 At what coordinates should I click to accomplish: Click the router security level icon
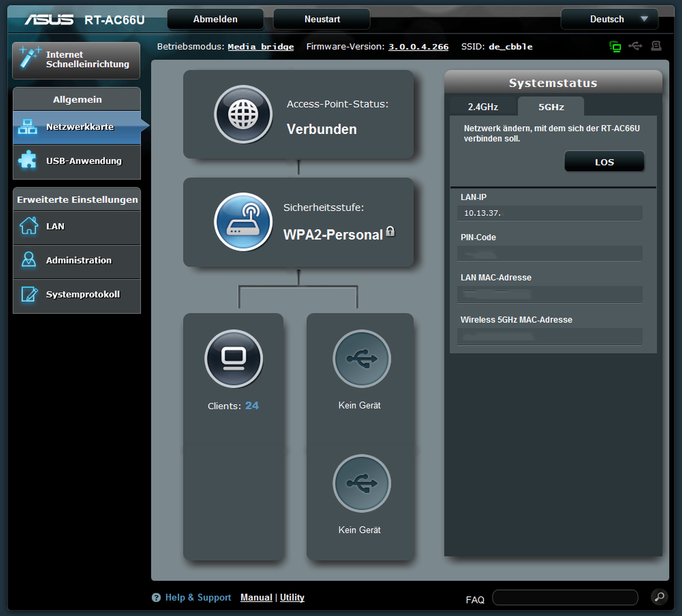243,222
